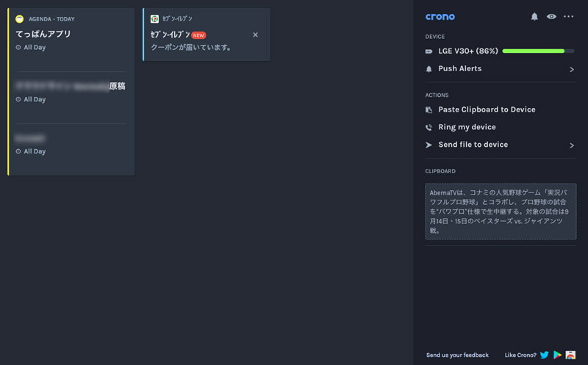Open Google Play store icon

pos(558,355)
